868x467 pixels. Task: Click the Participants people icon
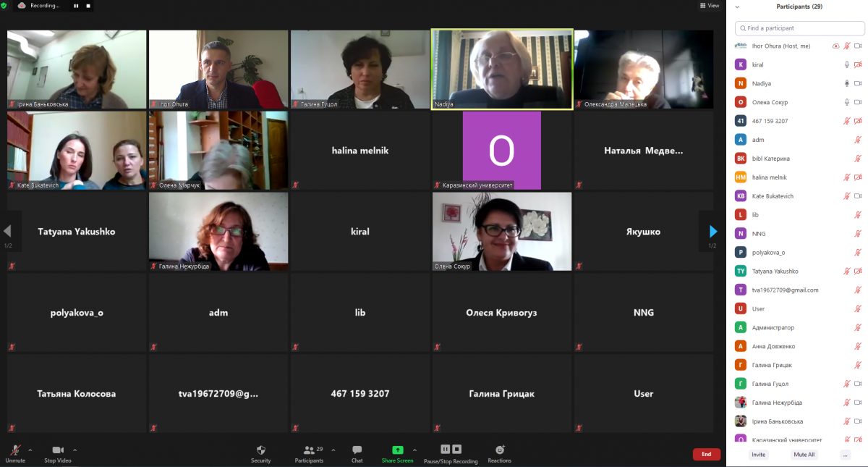click(309, 450)
